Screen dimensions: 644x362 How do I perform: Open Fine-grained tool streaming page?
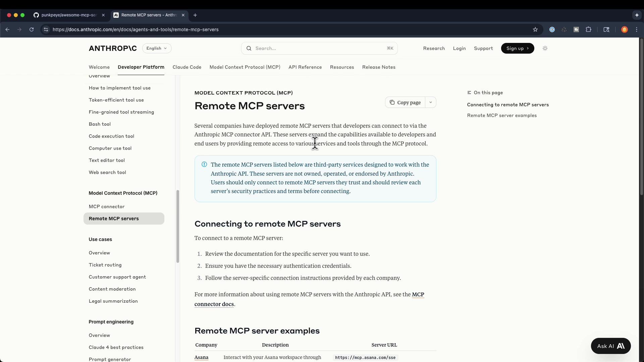click(121, 112)
